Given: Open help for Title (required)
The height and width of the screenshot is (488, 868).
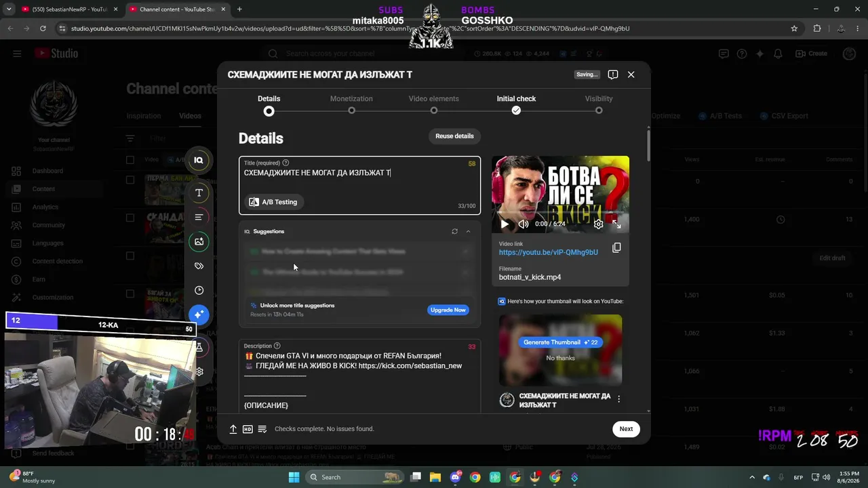Looking at the screenshot, I should click(285, 163).
